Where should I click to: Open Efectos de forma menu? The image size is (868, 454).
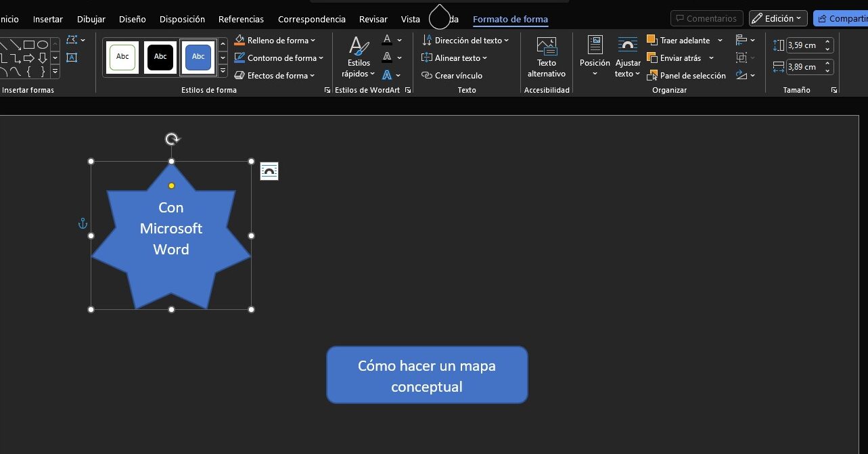(x=275, y=76)
